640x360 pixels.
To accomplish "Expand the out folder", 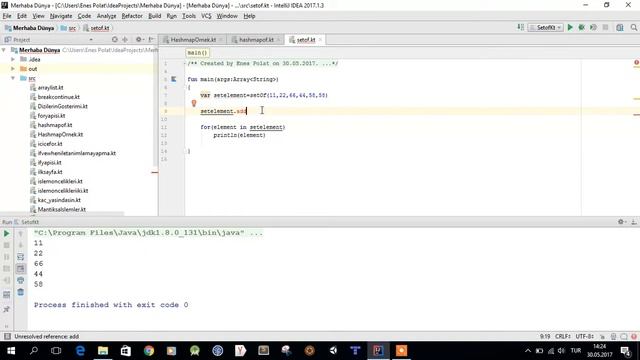I will pos(13,69).
